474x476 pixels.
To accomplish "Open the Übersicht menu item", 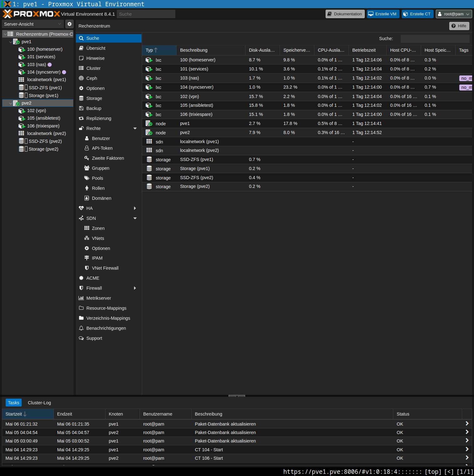I will pyautogui.click(x=109, y=48).
